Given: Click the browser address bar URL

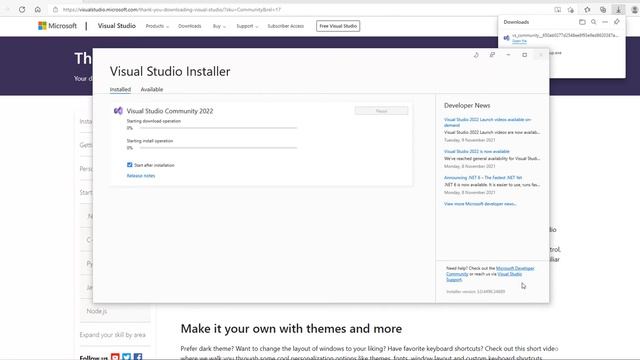Looking at the screenshot, I should click(x=172, y=10).
